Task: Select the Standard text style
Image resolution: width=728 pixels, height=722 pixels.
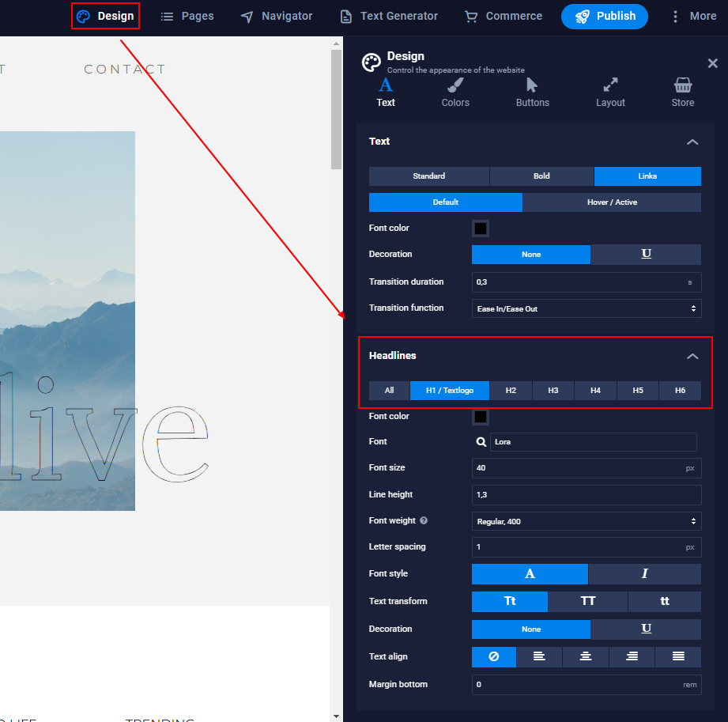Action: pyautogui.click(x=429, y=176)
